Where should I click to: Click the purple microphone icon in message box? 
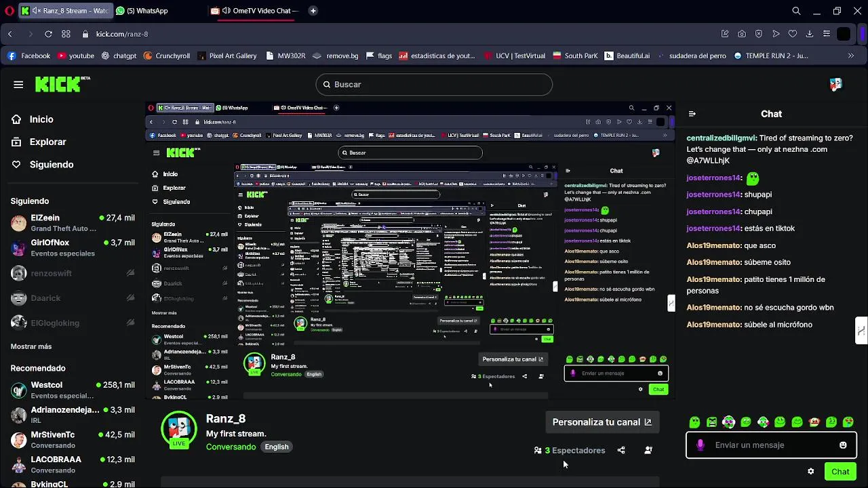click(x=701, y=445)
